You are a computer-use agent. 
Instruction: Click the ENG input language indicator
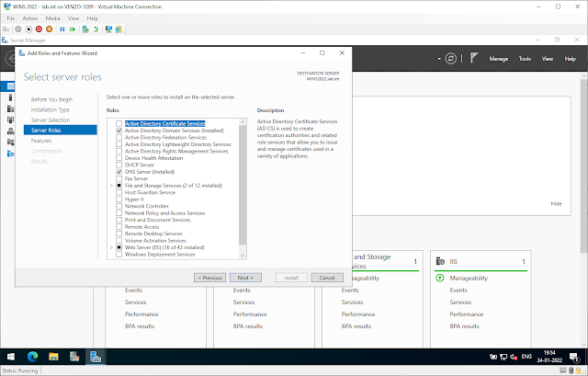point(526,357)
